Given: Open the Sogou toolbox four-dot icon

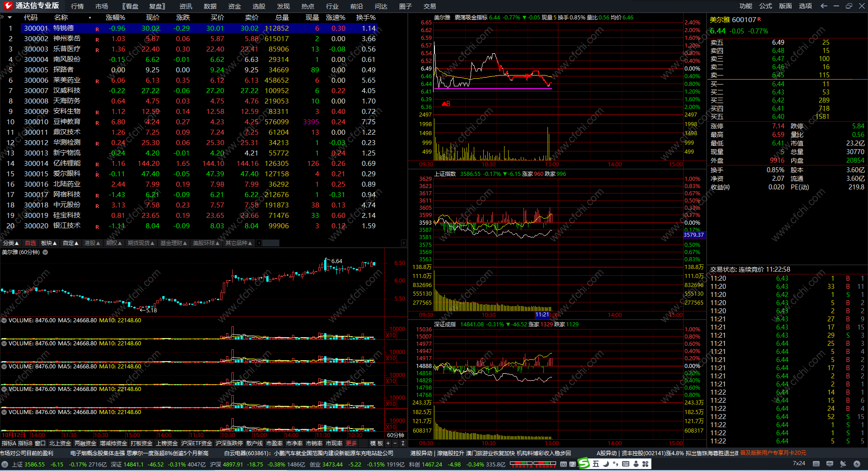Looking at the screenshot, I should pos(646,464).
